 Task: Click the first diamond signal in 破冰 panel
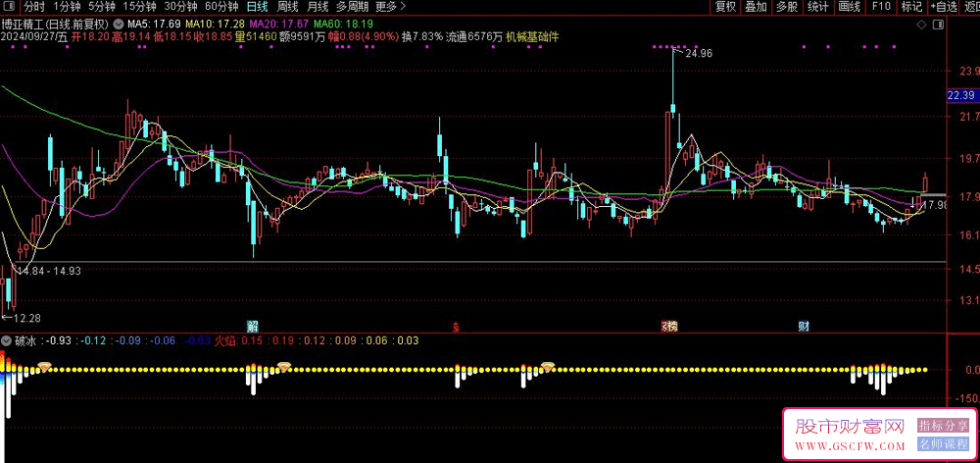coord(44,366)
